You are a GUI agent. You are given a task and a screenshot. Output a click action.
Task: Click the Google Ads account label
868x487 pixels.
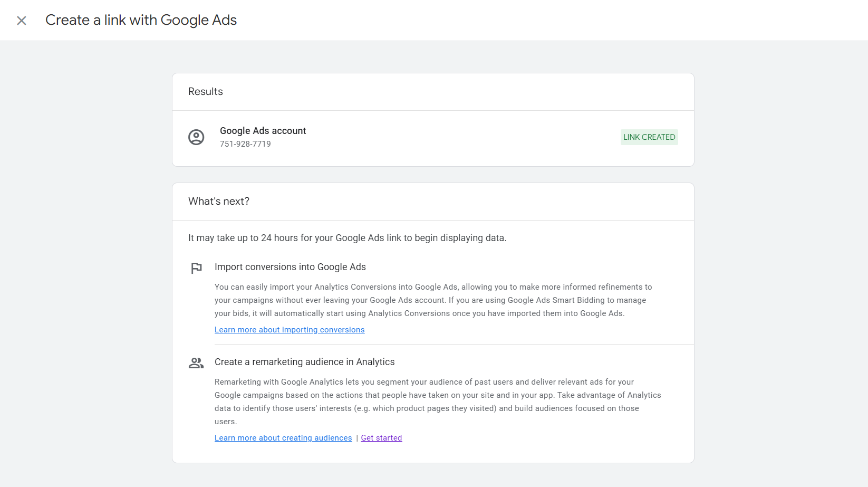point(263,131)
